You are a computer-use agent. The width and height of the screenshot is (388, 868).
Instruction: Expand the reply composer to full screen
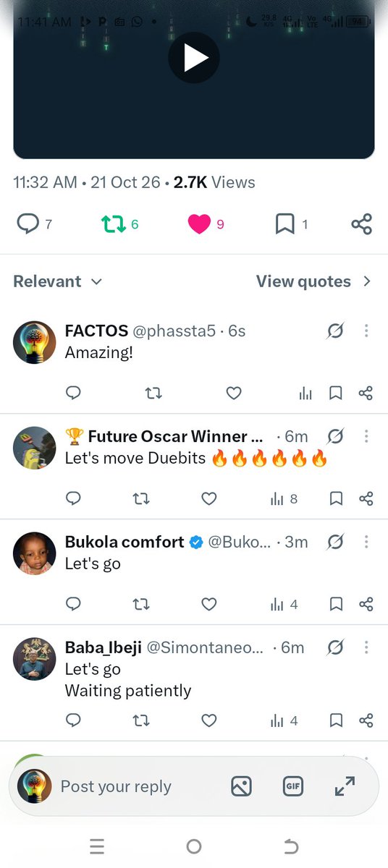tap(345, 787)
